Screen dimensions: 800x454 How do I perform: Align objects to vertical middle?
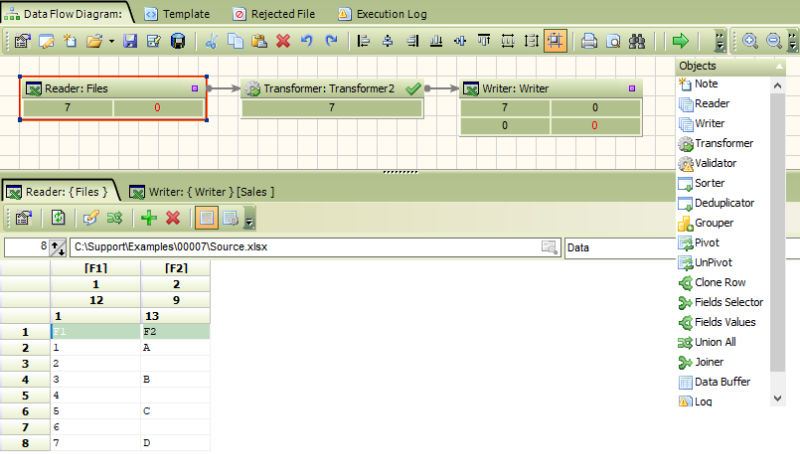tap(460, 41)
